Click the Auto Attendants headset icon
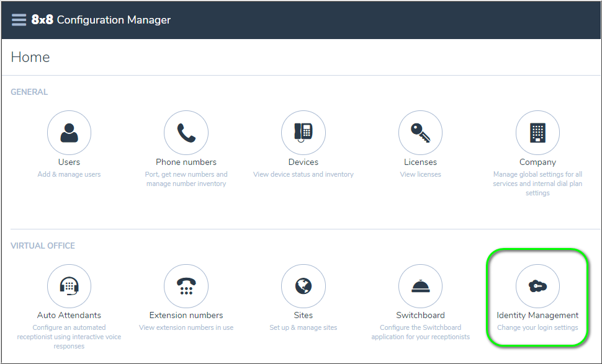 point(69,286)
